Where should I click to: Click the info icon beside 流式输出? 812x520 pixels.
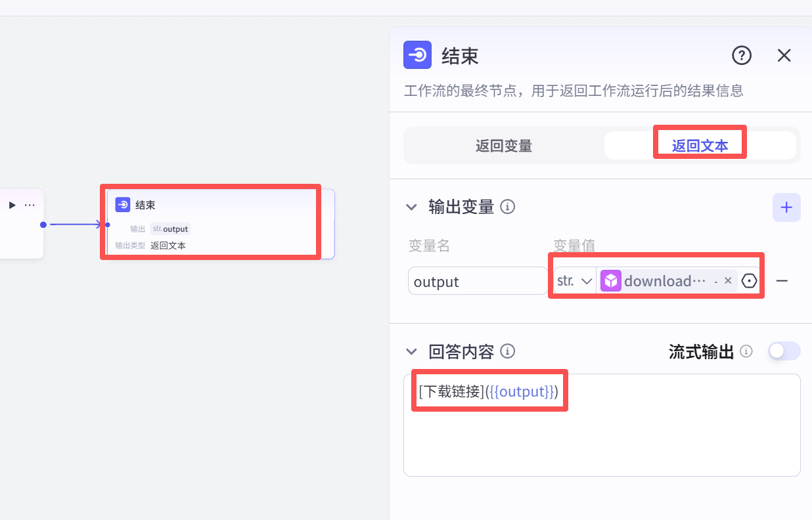(x=746, y=352)
